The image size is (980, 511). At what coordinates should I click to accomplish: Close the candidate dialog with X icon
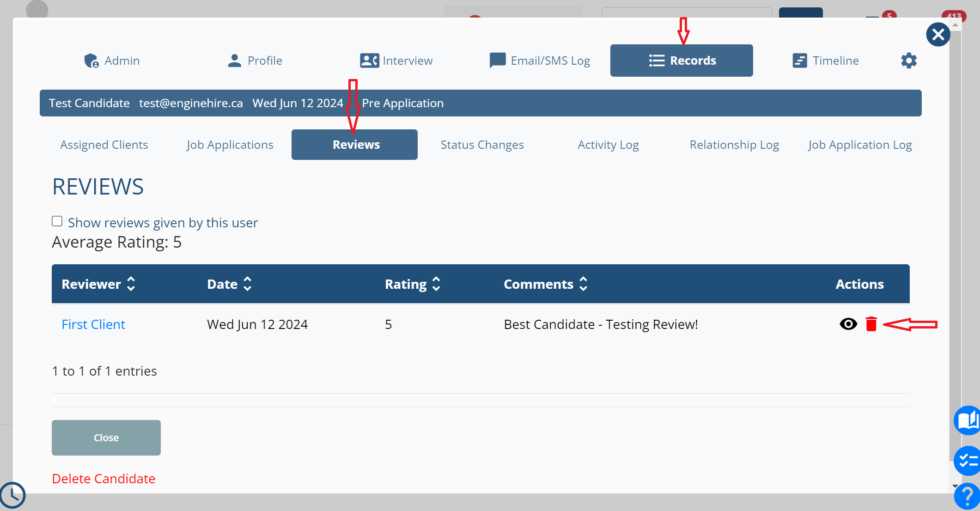[938, 35]
